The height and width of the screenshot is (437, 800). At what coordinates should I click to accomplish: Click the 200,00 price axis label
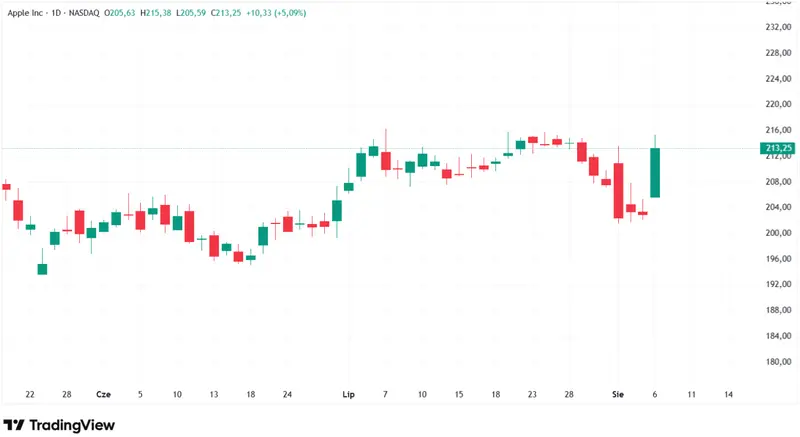pyautogui.click(x=779, y=233)
